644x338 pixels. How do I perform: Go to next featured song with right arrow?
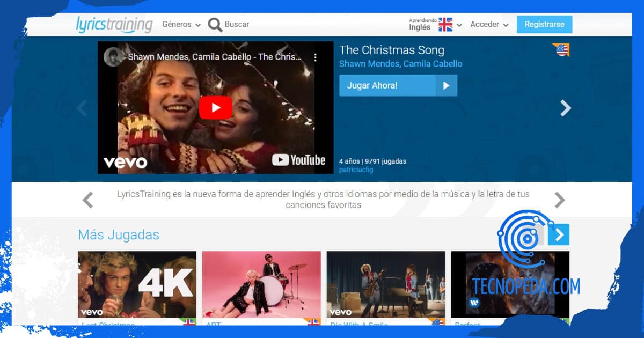565,108
